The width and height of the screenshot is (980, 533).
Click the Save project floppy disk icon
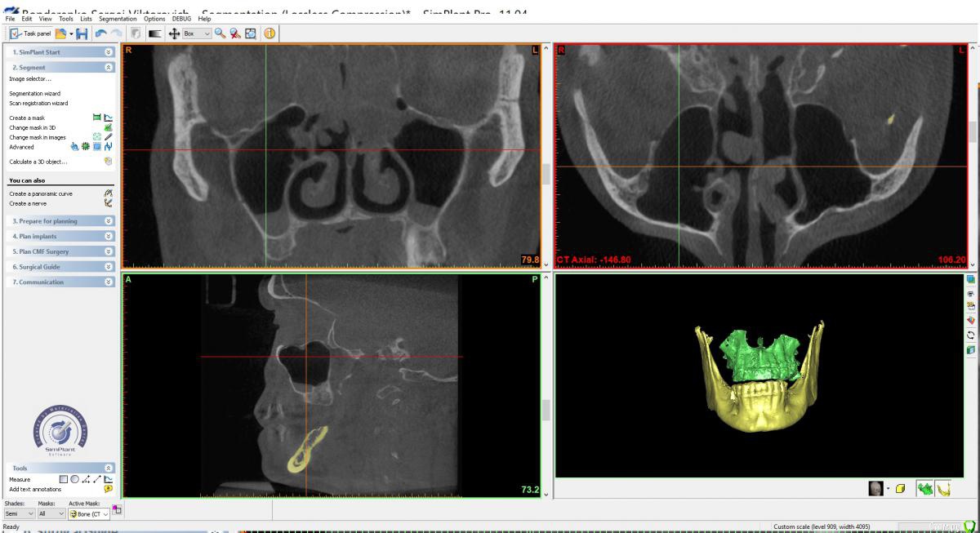tap(81, 33)
